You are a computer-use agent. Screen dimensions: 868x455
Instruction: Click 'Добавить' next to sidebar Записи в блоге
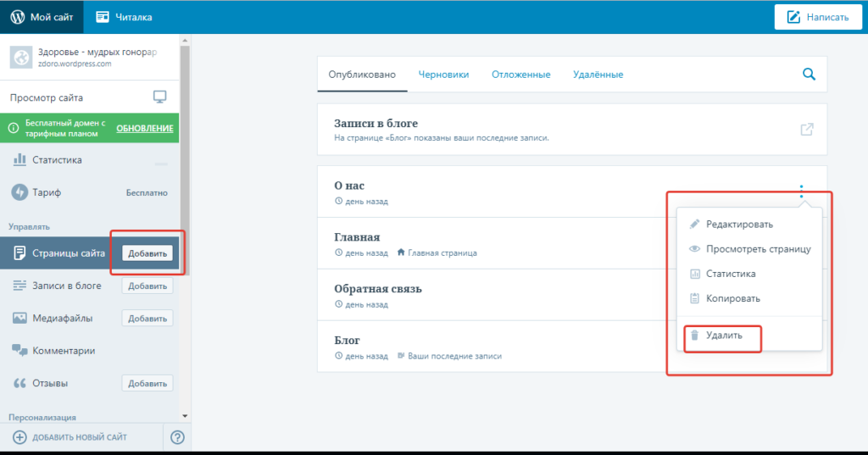point(147,286)
